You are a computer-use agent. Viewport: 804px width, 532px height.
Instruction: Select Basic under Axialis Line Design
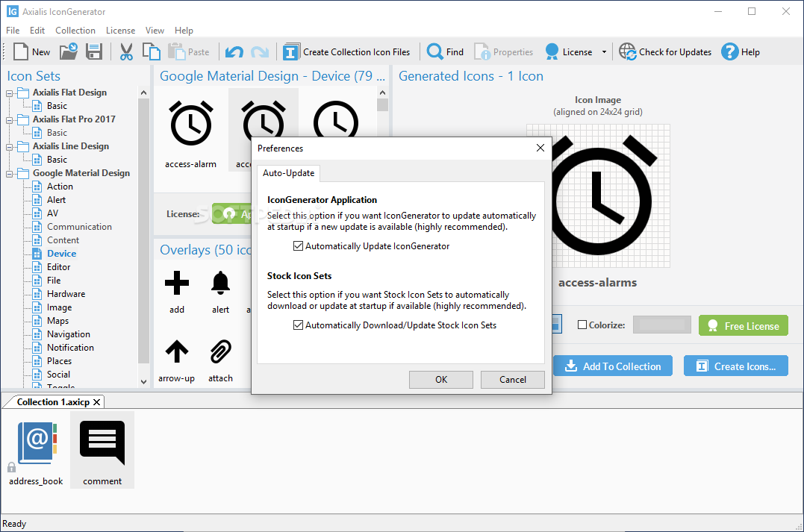(57, 160)
